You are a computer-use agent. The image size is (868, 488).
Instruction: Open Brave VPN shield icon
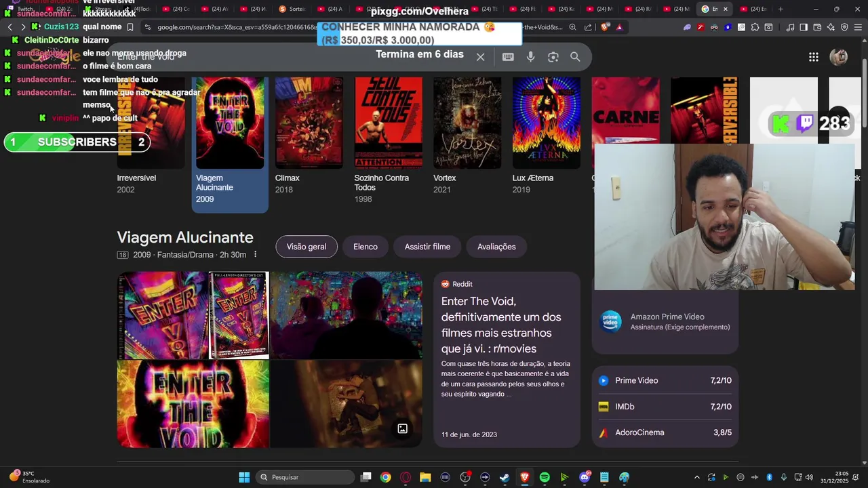point(844,27)
